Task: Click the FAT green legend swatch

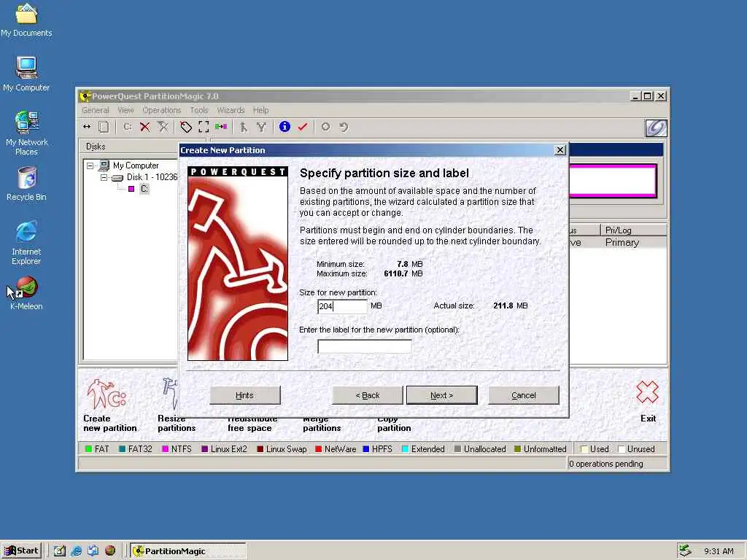Action: pyautogui.click(x=88, y=449)
